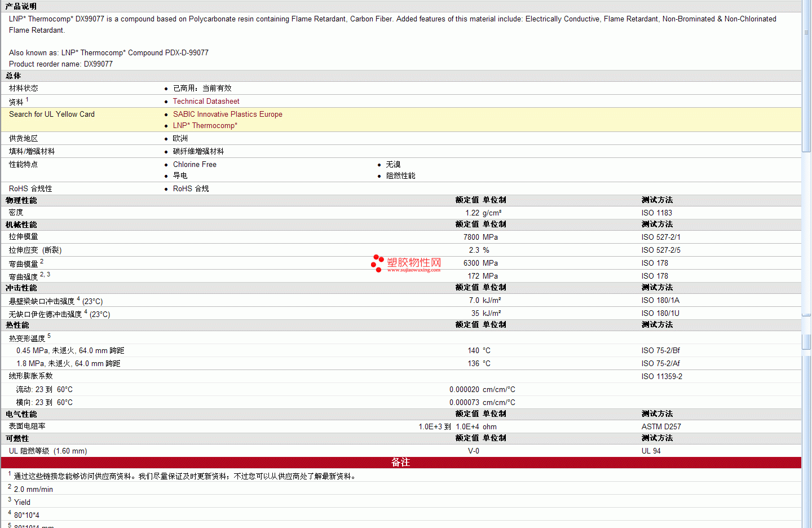Click the 电气性能 section header

[x=21, y=415]
